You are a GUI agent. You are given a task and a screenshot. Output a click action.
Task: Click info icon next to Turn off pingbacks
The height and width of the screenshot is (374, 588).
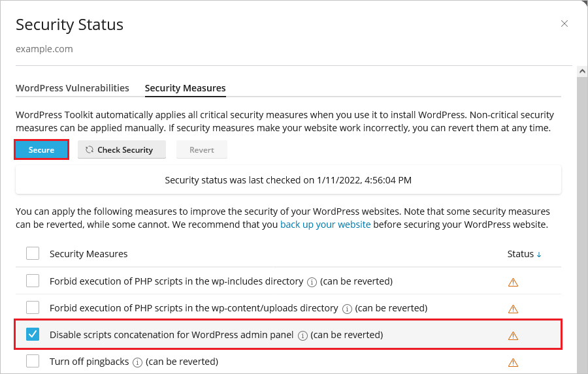click(x=137, y=362)
